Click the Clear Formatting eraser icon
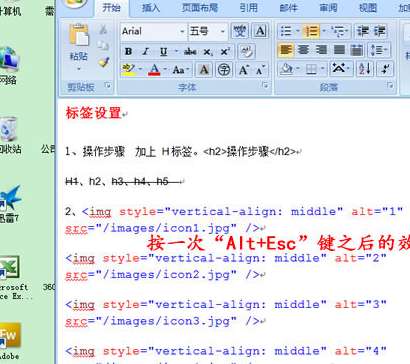This screenshot has height=364, width=410. tap(247, 51)
